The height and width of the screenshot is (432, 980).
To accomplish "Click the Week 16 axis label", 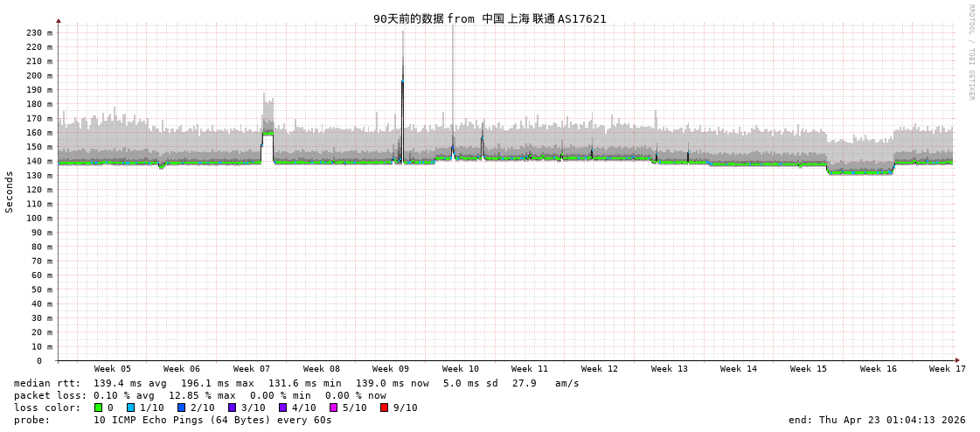I will [x=878, y=369].
